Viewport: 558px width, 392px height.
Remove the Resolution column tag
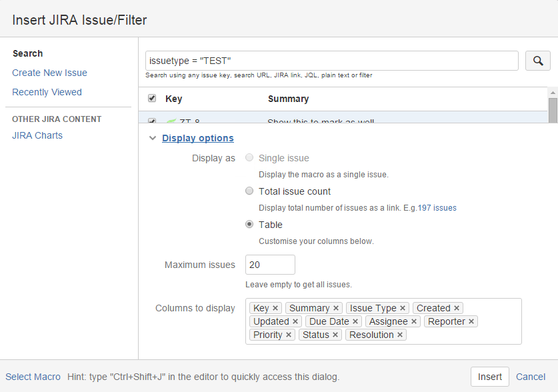[x=400, y=335]
